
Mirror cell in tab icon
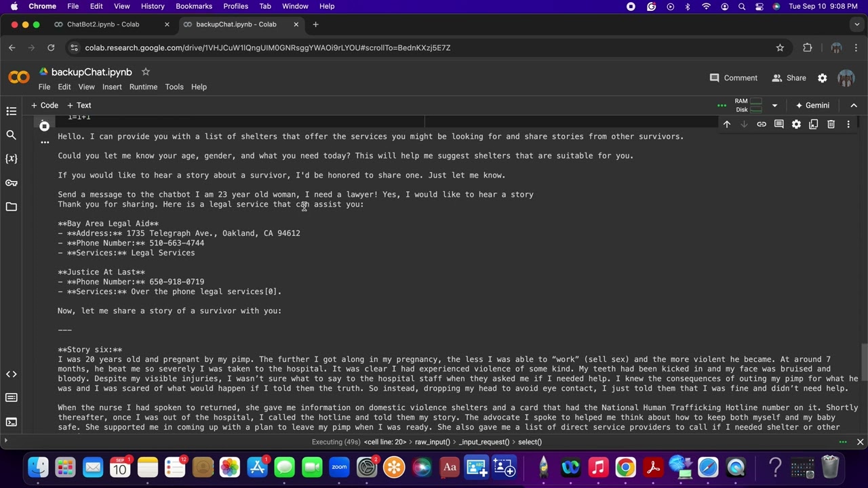click(814, 125)
